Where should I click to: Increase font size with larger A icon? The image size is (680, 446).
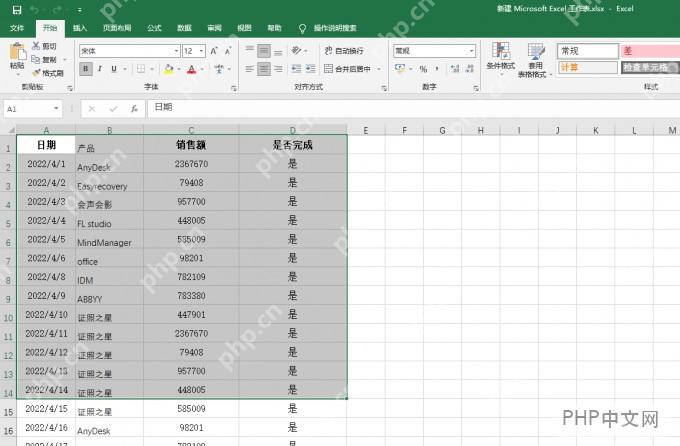pos(214,51)
